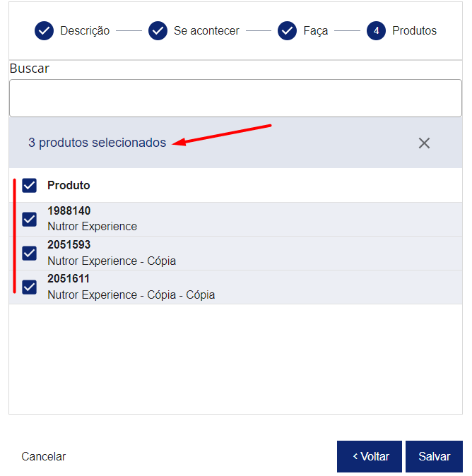Click the Descrição step checkmark icon
This screenshot has width=472, height=476.
[x=44, y=30]
